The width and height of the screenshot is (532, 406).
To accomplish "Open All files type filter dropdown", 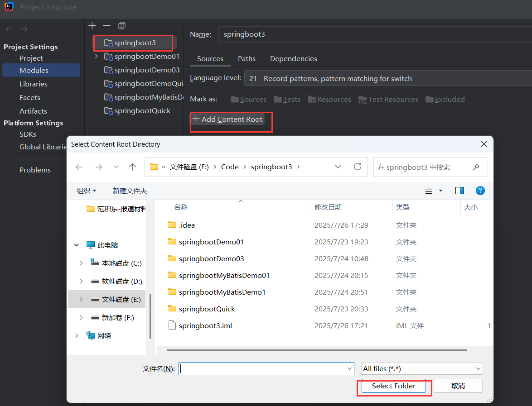I will tap(478, 369).
